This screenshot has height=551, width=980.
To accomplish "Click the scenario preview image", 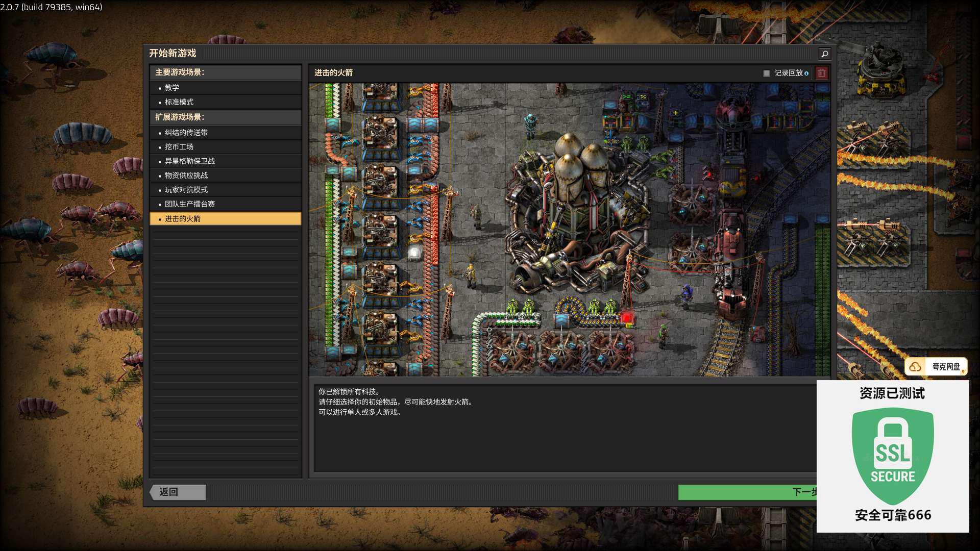I will 569,230.
